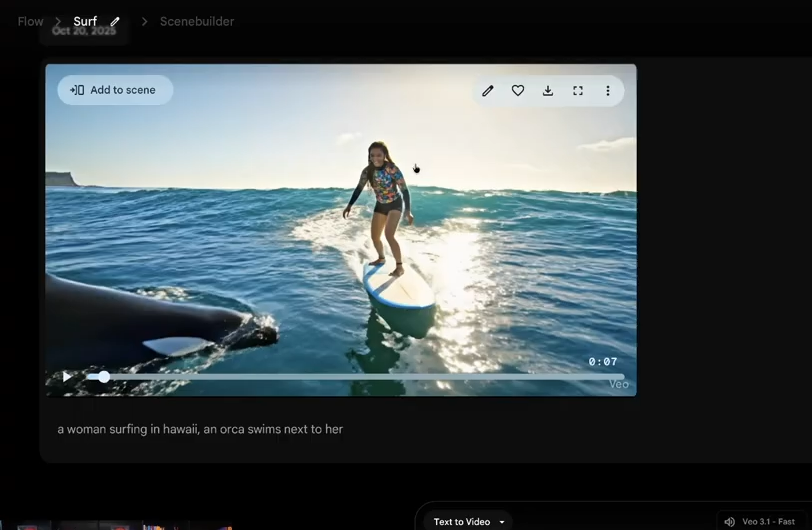Click the prompt text about woman surfing

tap(200, 429)
